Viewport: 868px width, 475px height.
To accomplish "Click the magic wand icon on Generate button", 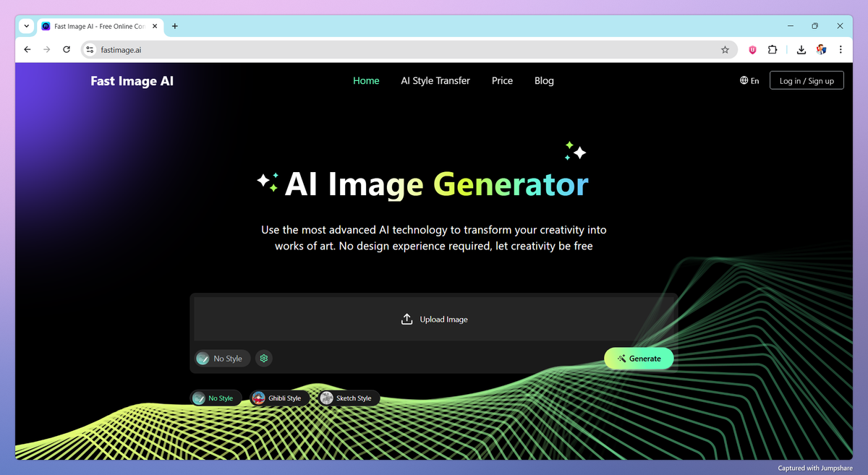I will (x=621, y=358).
